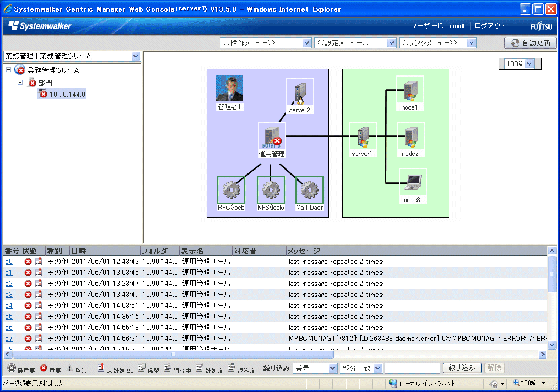This screenshot has height=392, width=560.
Task: Click the 警告 warning filter icon
Action: (x=69, y=368)
